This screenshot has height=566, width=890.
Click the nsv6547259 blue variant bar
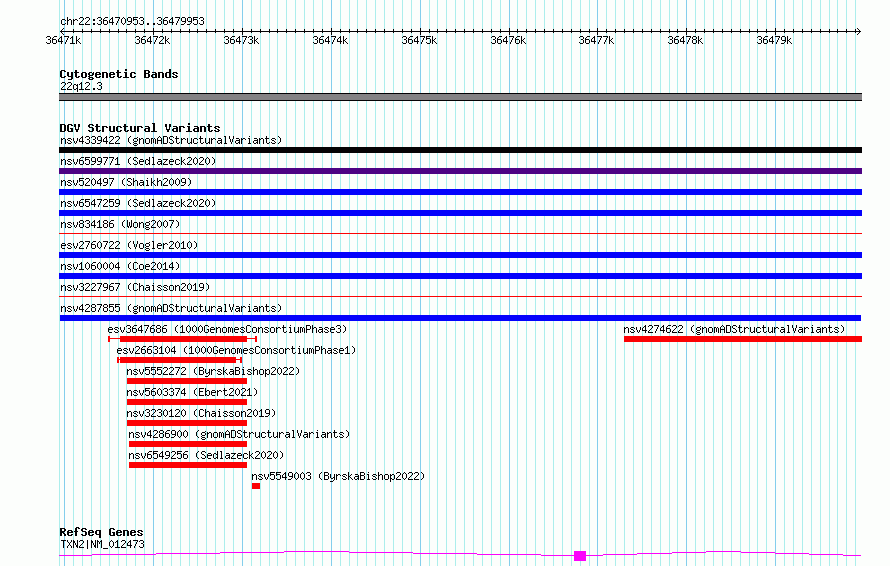pos(460,213)
